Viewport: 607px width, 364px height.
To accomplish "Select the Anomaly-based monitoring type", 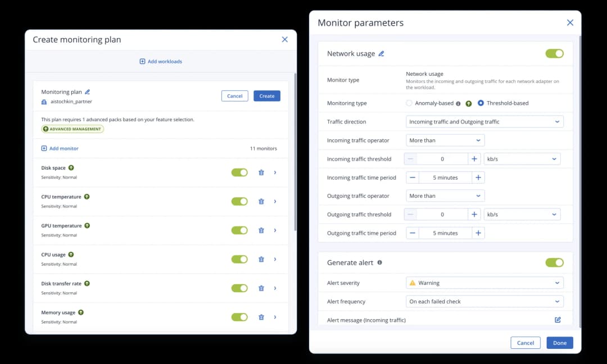I will coord(409,103).
